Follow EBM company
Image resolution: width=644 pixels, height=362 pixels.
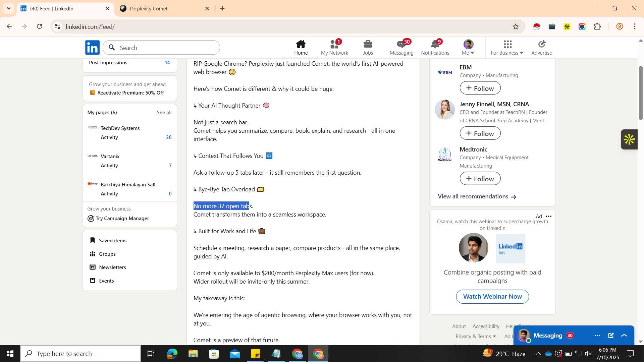coord(480,88)
